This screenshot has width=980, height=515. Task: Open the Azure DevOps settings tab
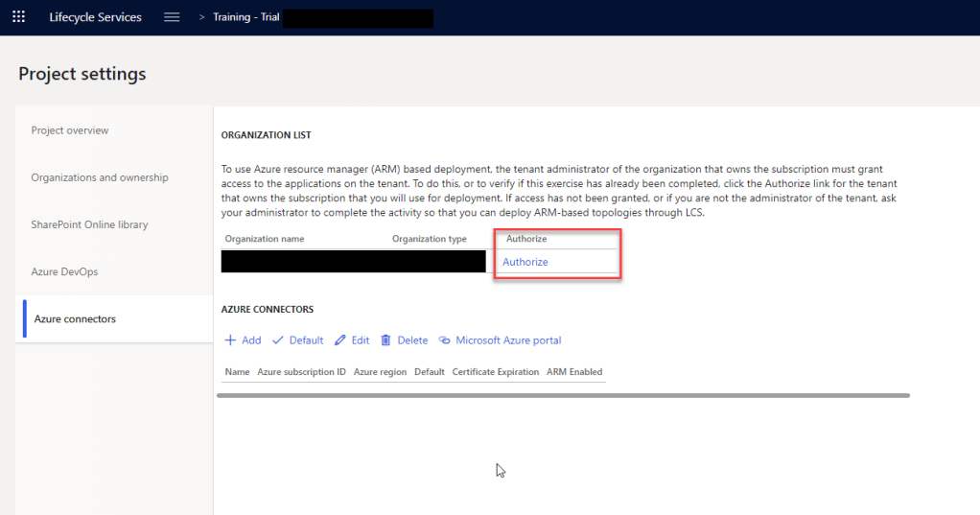coord(64,271)
